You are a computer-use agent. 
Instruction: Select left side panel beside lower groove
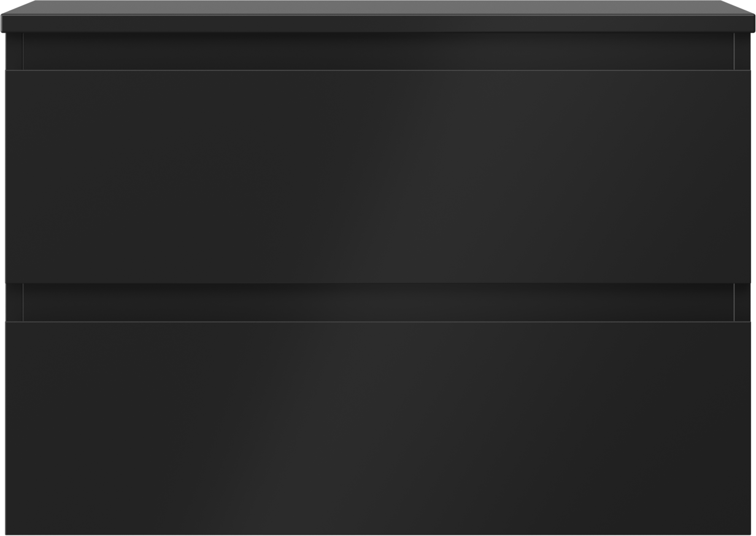pyautogui.click(x=14, y=303)
